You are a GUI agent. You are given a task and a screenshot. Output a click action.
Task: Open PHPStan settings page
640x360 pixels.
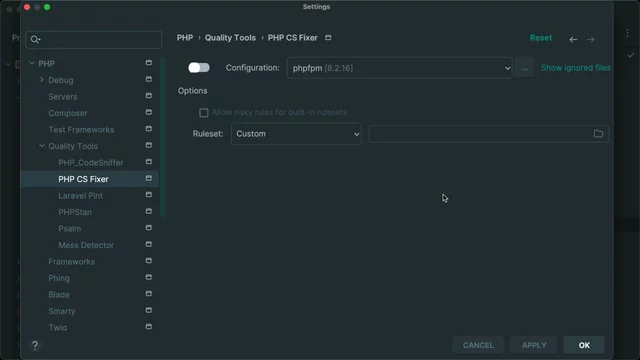(x=75, y=212)
